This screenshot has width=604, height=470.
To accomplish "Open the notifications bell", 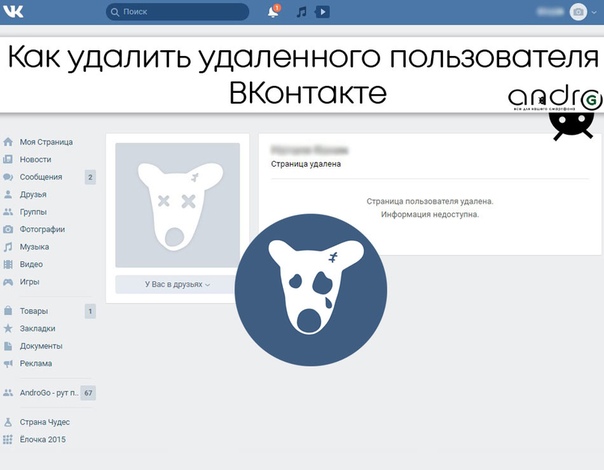I will (x=273, y=12).
